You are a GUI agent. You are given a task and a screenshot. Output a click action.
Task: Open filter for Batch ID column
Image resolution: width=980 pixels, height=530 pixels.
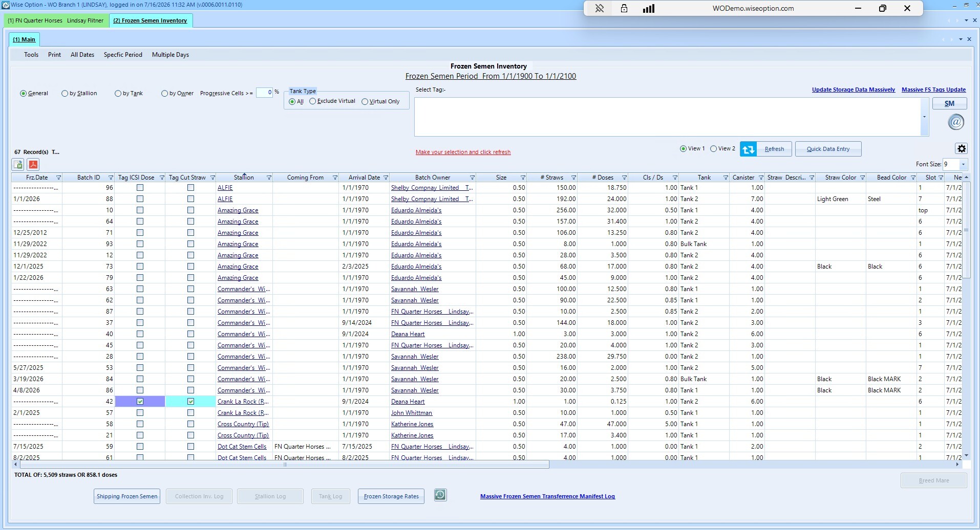(x=110, y=178)
